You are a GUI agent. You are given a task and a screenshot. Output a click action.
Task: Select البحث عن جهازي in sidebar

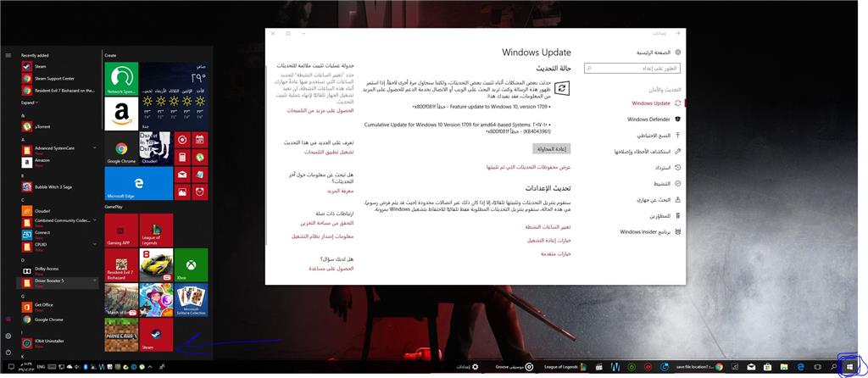(x=659, y=200)
